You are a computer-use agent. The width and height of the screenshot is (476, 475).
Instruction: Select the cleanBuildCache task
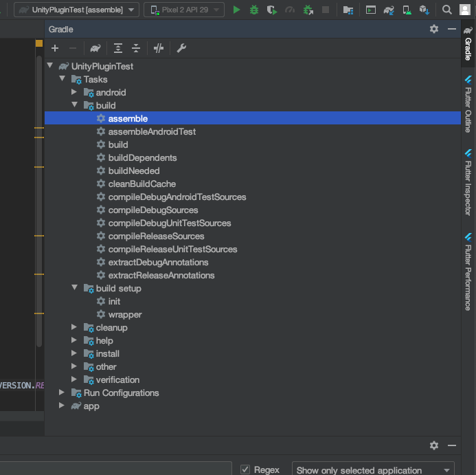[x=141, y=184]
